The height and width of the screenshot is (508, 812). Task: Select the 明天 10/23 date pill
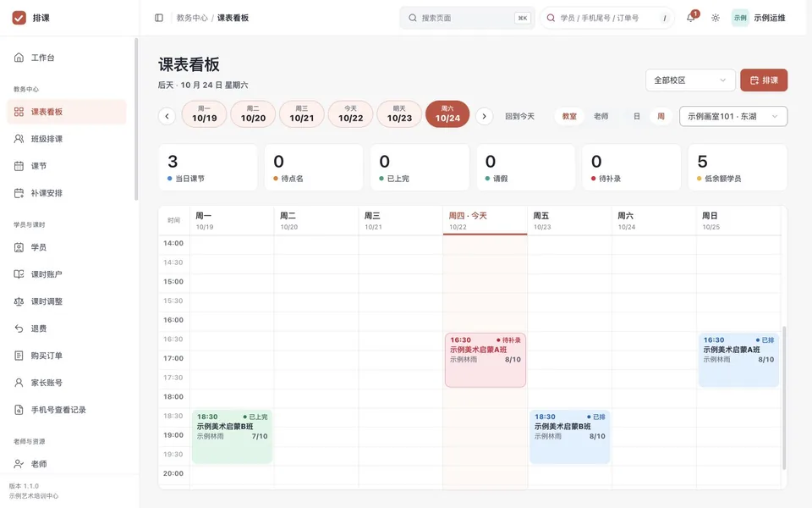coord(399,114)
